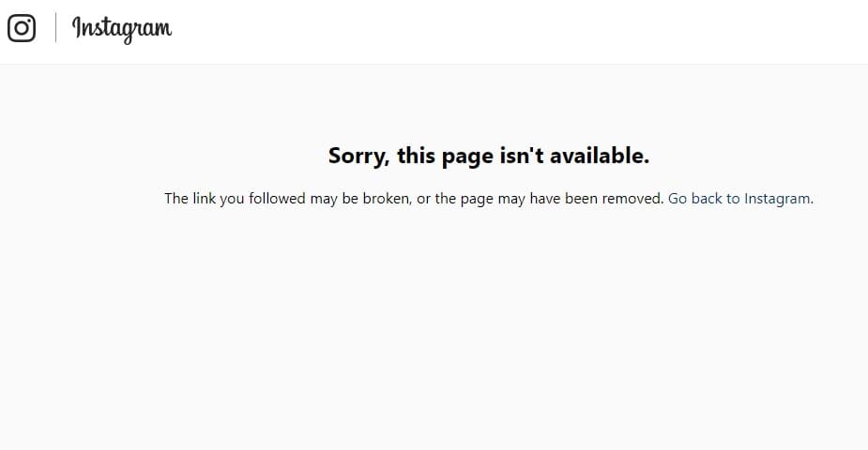This screenshot has width=868, height=450.
Task: Select the 'Sorry, this page isn't available.' heading
Action: pos(489,156)
